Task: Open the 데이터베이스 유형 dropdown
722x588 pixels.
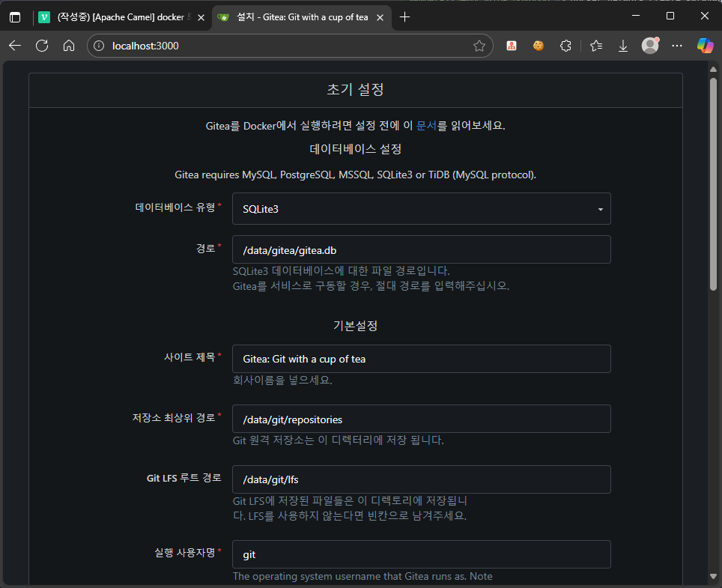Action: tap(599, 209)
